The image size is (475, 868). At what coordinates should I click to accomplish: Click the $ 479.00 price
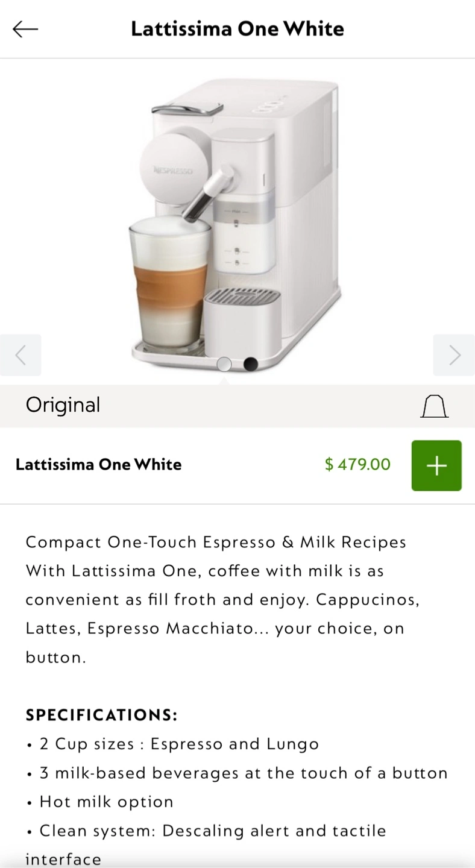point(357,465)
